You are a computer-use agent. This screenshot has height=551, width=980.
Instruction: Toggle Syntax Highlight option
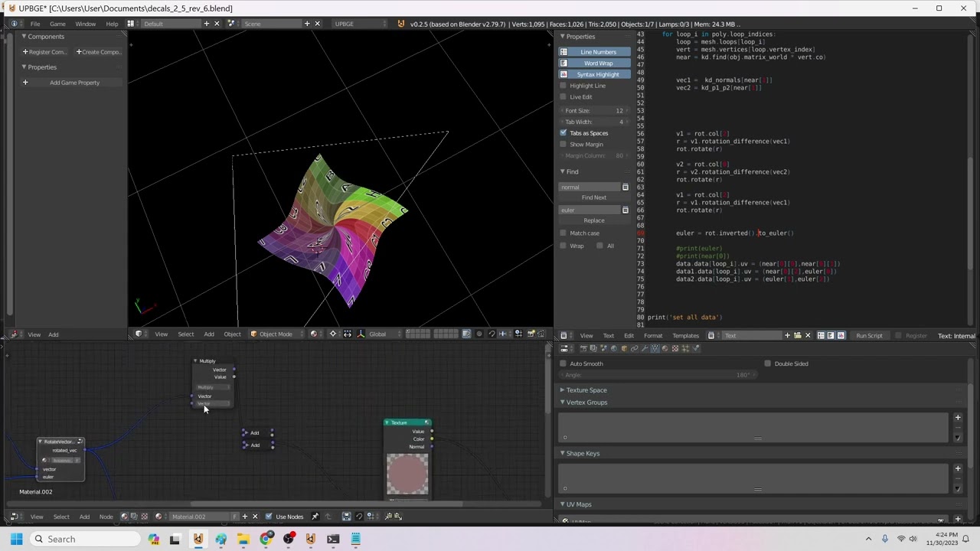595,74
